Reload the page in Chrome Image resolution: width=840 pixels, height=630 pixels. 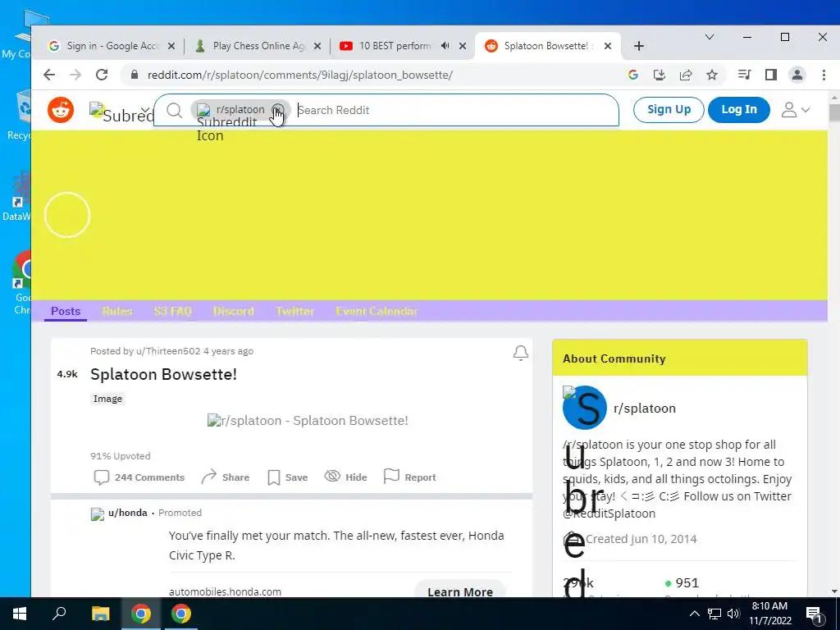tap(102, 75)
